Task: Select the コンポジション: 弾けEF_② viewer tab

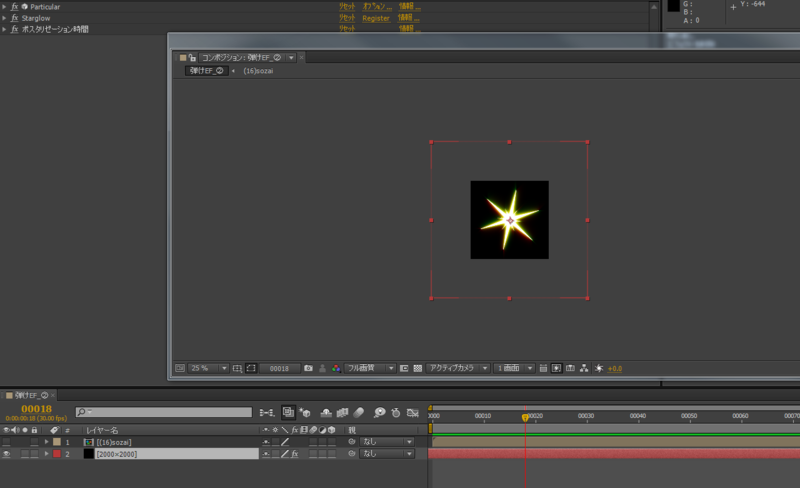Action: [241, 58]
